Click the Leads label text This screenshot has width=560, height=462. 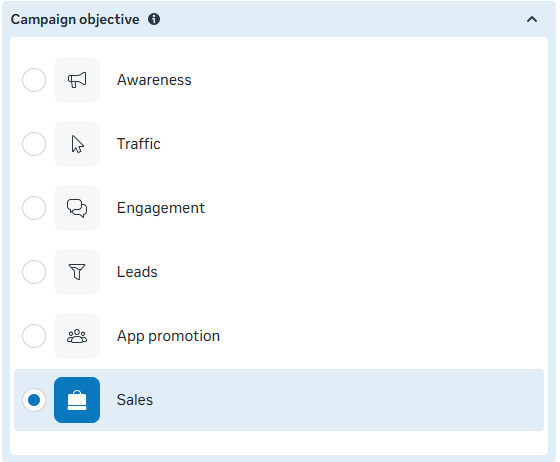click(137, 272)
